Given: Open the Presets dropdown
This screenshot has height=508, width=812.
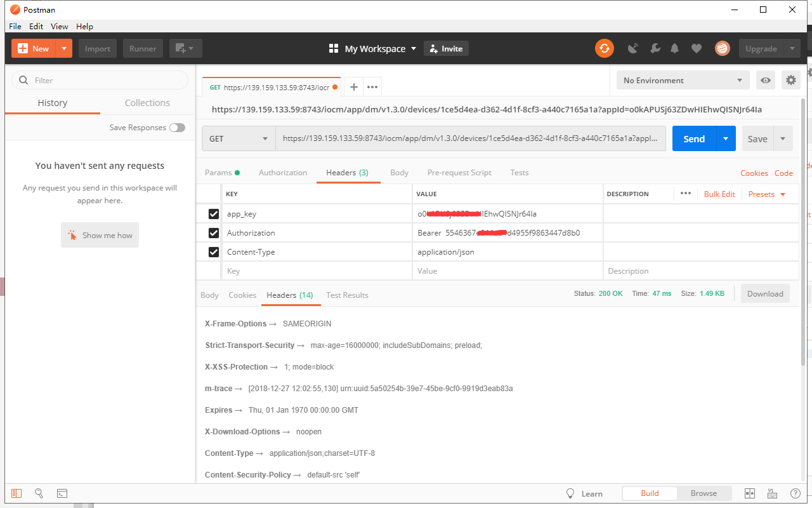Looking at the screenshot, I should coord(767,194).
